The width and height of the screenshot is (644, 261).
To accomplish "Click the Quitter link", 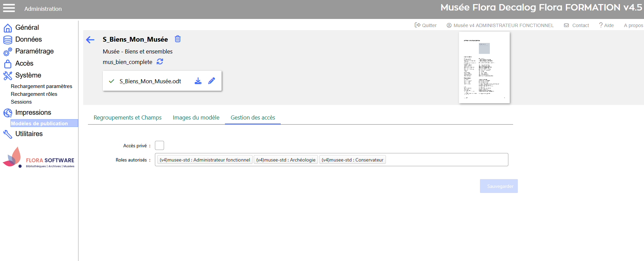I will coord(425,25).
